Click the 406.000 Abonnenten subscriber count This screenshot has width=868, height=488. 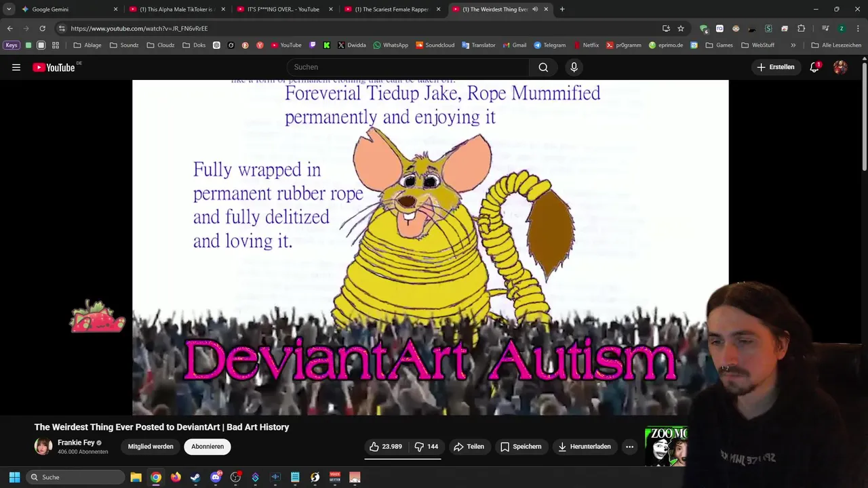[83, 452]
